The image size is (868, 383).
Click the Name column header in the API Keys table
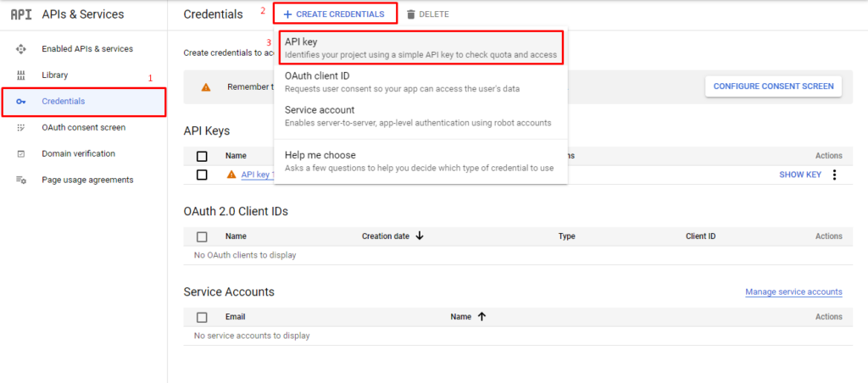coord(236,156)
